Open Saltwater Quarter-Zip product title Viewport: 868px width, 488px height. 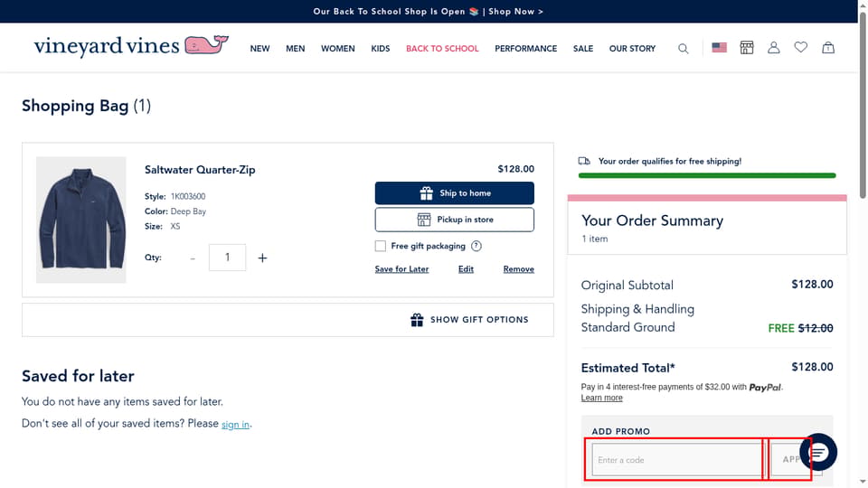point(200,170)
